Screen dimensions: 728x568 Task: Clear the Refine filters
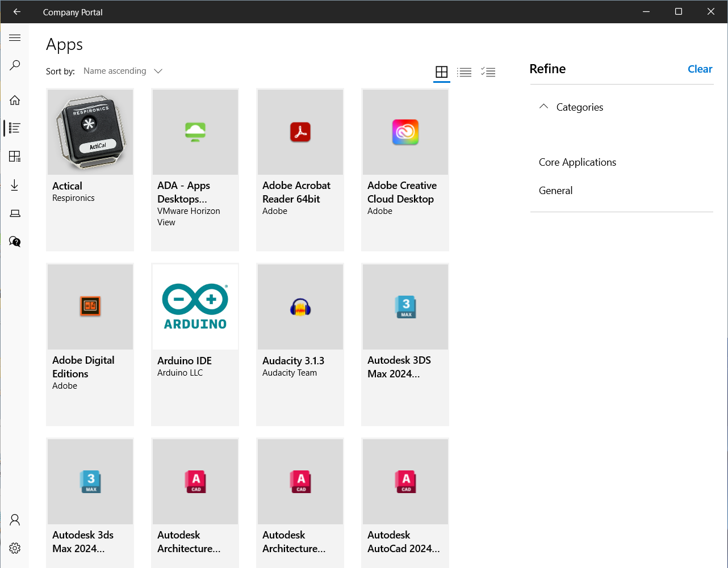coord(700,69)
